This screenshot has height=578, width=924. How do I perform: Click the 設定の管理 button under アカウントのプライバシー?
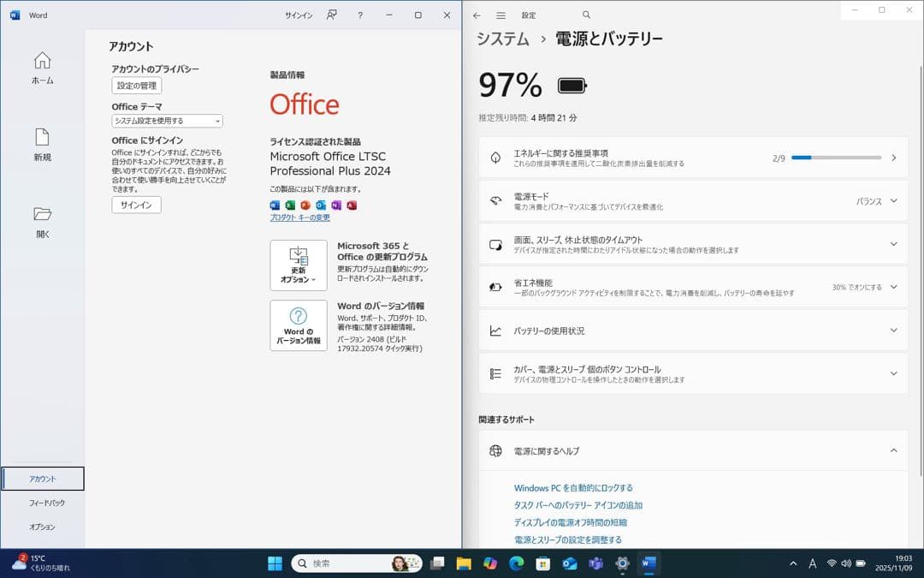(x=135, y=85)
